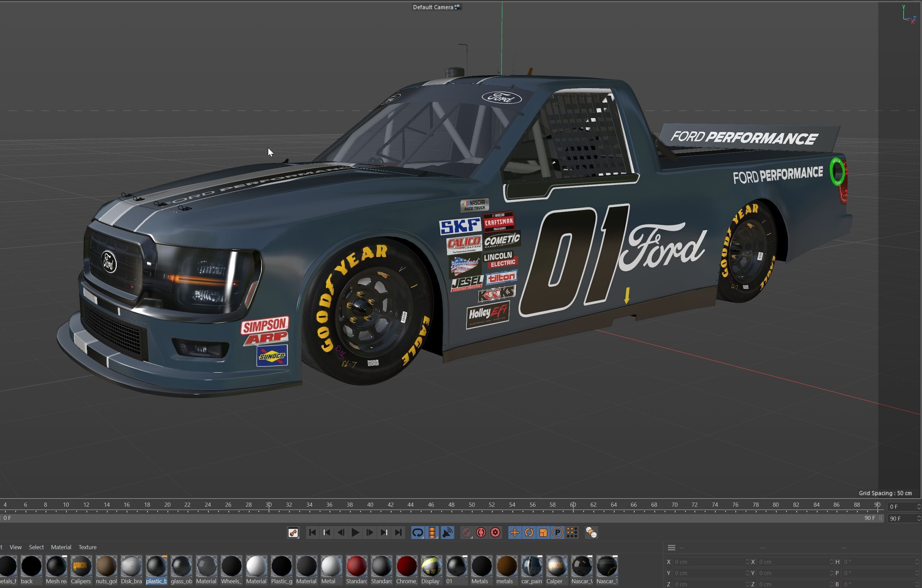
Task: Toggle the film strip frame-rate option
Action: [x=432, y=533]
